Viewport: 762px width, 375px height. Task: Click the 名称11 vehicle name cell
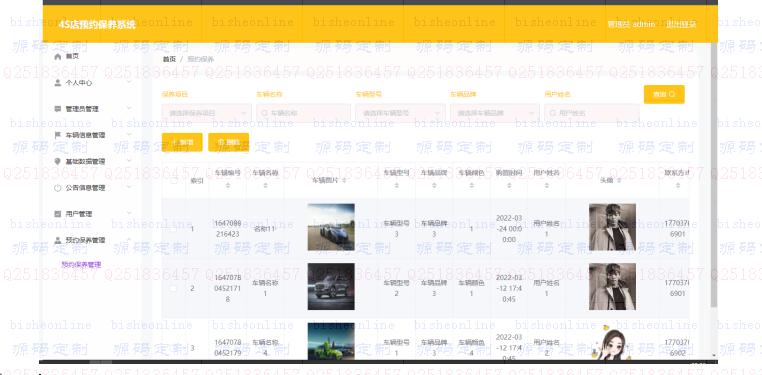tap(265, 228)
